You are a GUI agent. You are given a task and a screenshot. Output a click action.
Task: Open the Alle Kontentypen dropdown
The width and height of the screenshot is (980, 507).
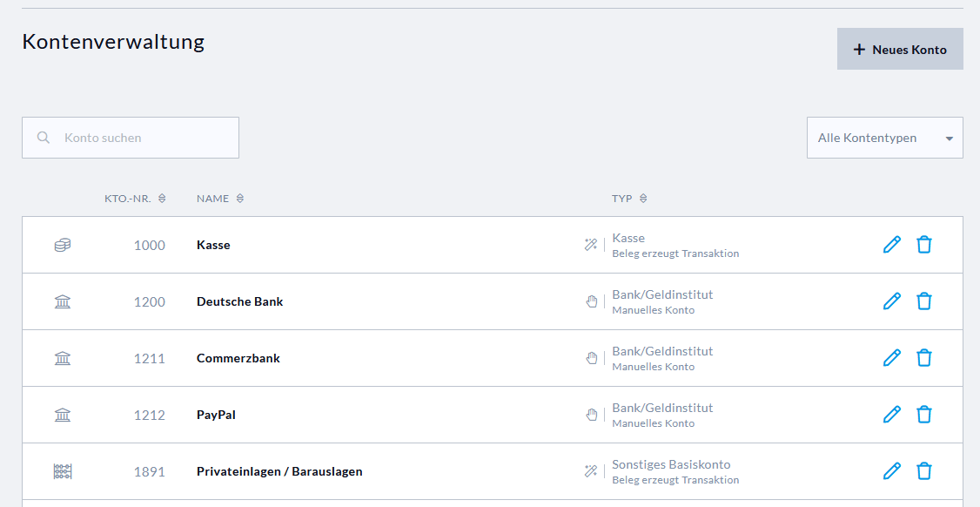tap(884, 138)
